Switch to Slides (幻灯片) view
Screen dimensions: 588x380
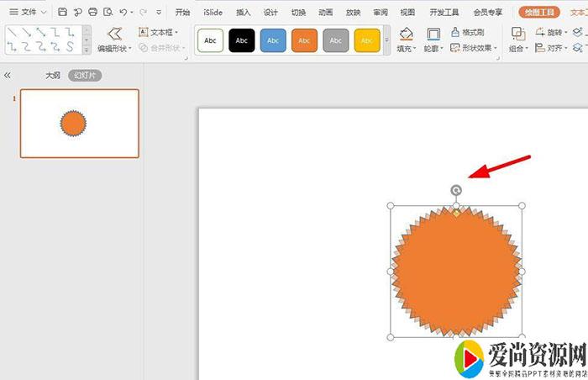(x=85, y=76)
